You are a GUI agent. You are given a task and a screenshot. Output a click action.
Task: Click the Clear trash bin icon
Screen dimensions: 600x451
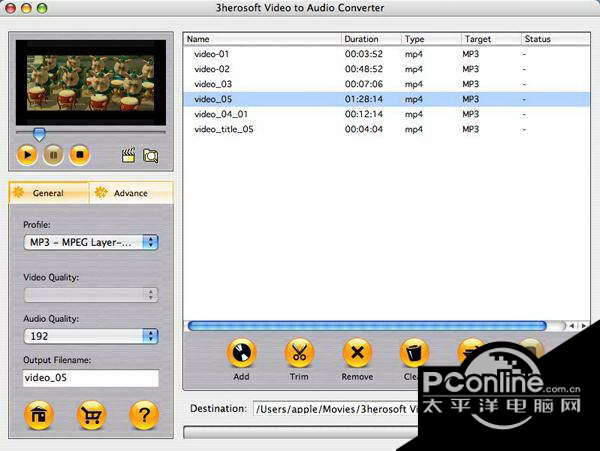pyautogui.click(x=414, y=353)
